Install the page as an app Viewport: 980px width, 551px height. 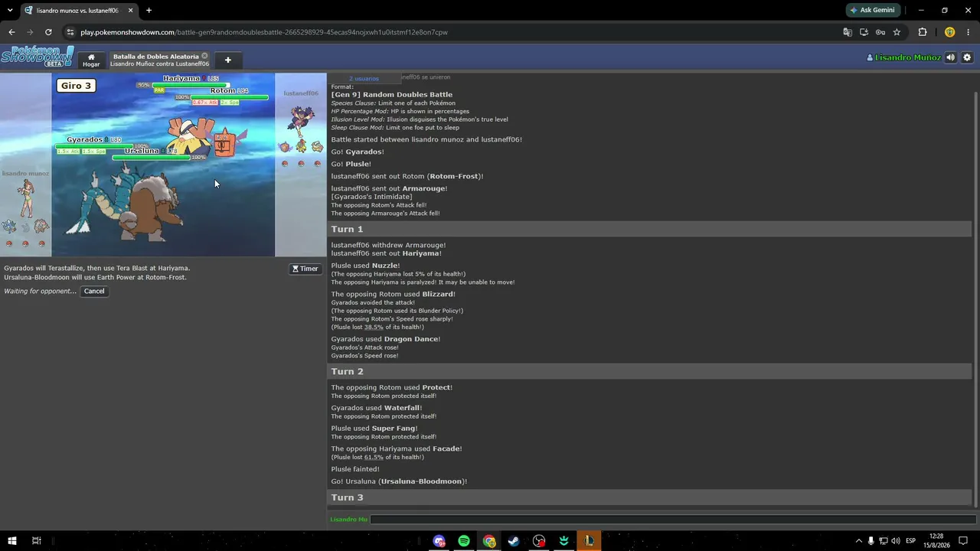click(864, 32)
